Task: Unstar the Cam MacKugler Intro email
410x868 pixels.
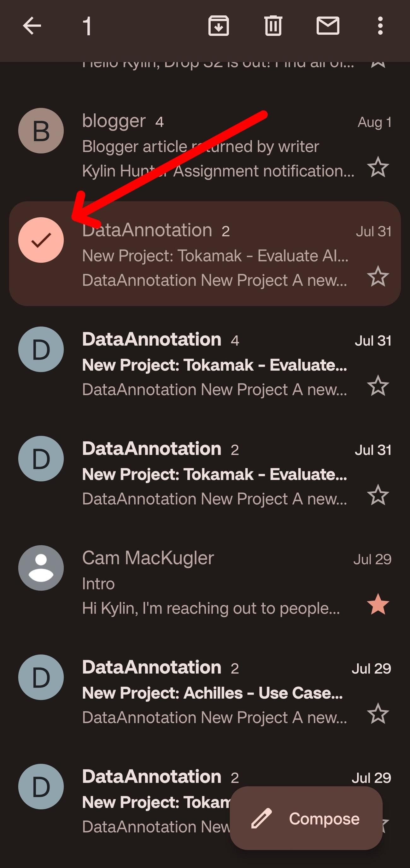Action: 378,604
